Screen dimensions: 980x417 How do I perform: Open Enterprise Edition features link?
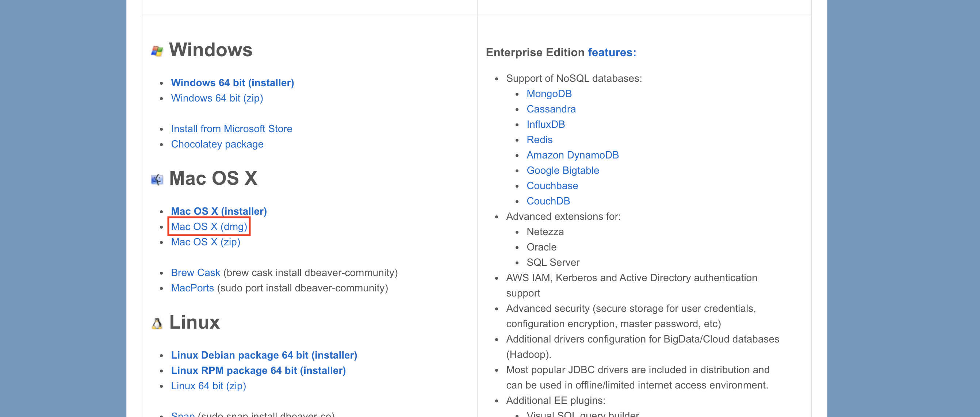tap(611, 53)
